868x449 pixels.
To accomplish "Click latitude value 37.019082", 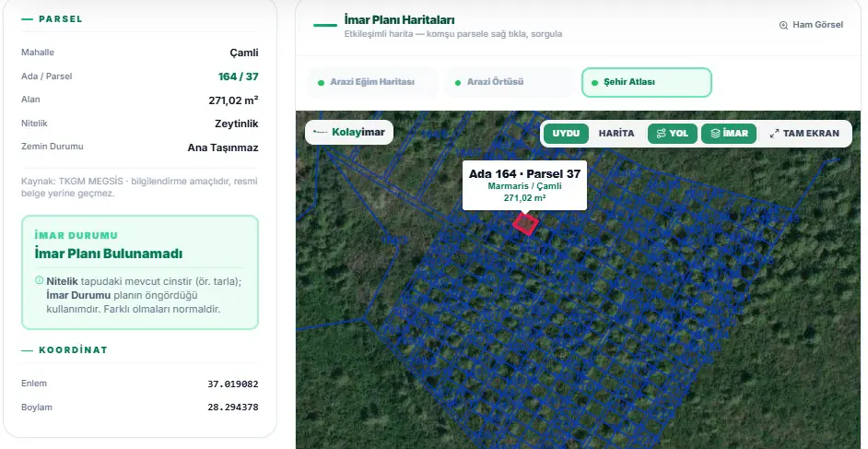I will pos(233,384).
